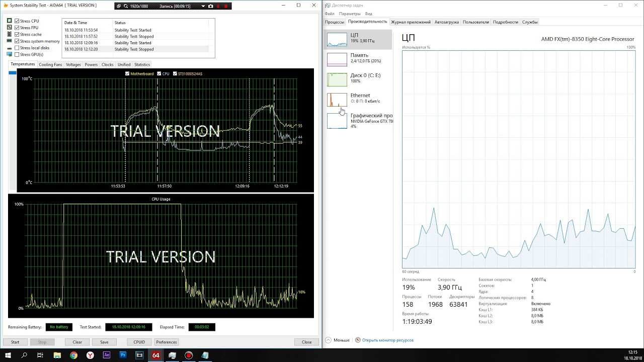The width and height of the screenshot is (644, 362).
Task: Click the Start button in AIDA64
Action: tap(15, 342)
